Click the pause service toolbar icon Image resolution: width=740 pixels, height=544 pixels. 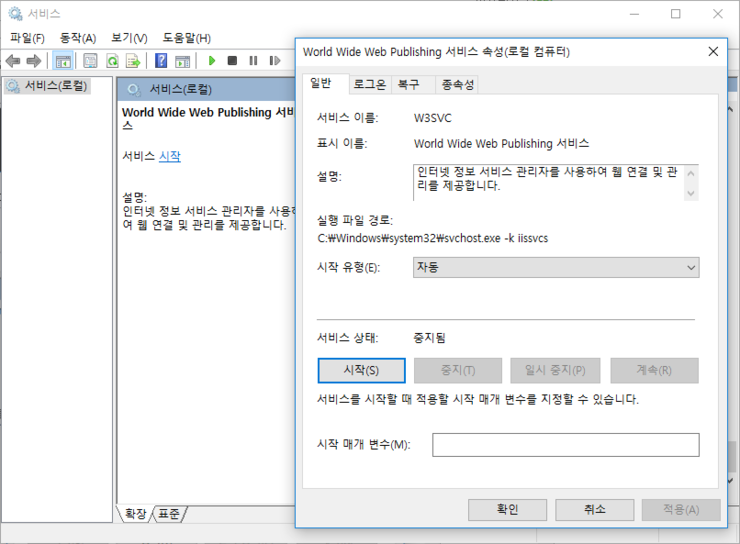pyautogui.click(x=253, y=61)
